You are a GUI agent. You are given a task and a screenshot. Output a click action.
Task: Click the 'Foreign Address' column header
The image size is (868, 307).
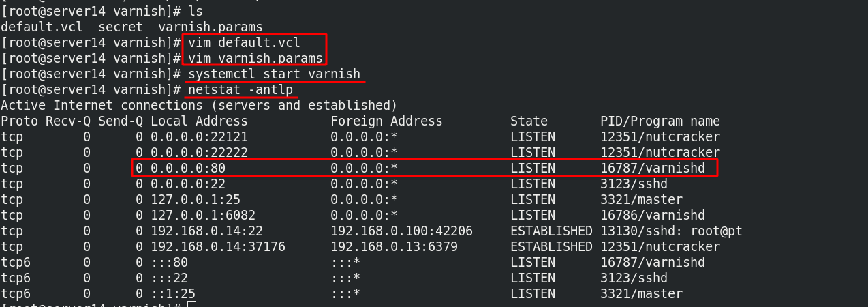pos(386,121)
